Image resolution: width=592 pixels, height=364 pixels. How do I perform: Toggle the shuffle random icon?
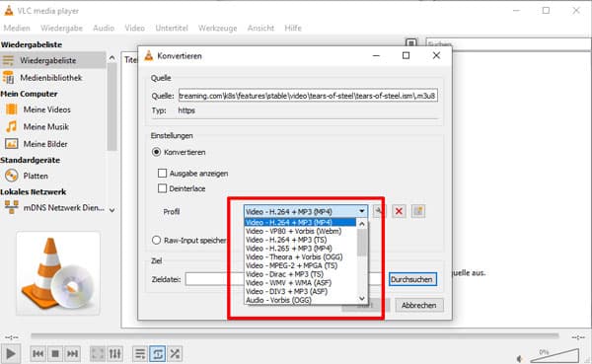tap(175, 354)
